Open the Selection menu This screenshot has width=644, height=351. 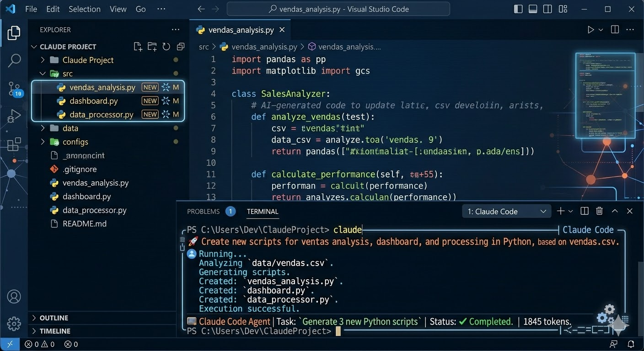coord(85,9)
